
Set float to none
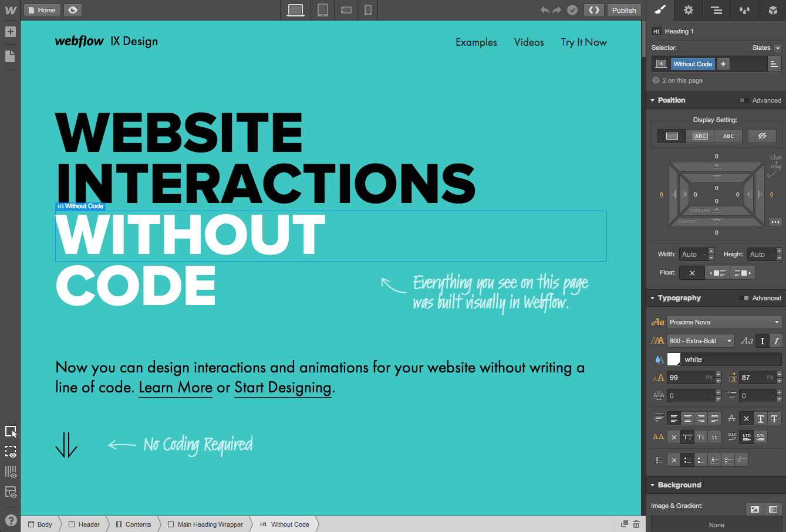pyautogui.click(x=692, y=273)
